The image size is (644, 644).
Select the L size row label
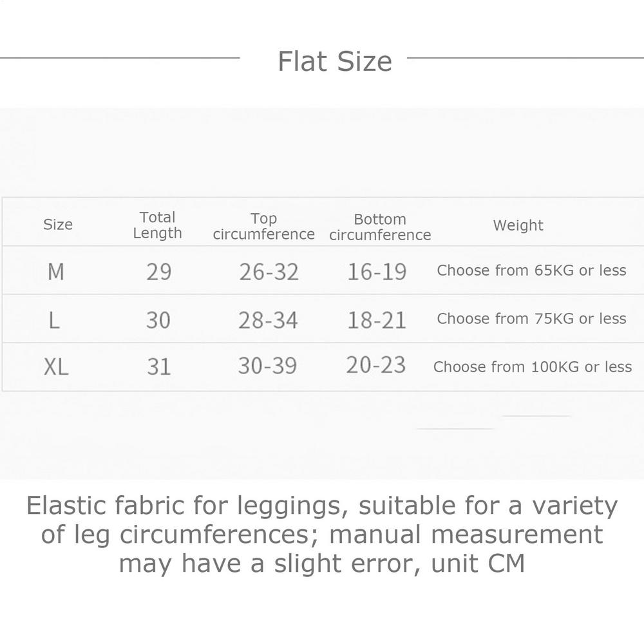click(54, 319)
